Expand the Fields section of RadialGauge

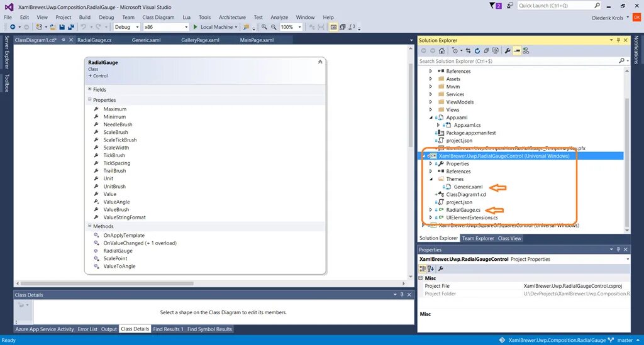click(89, 89)
